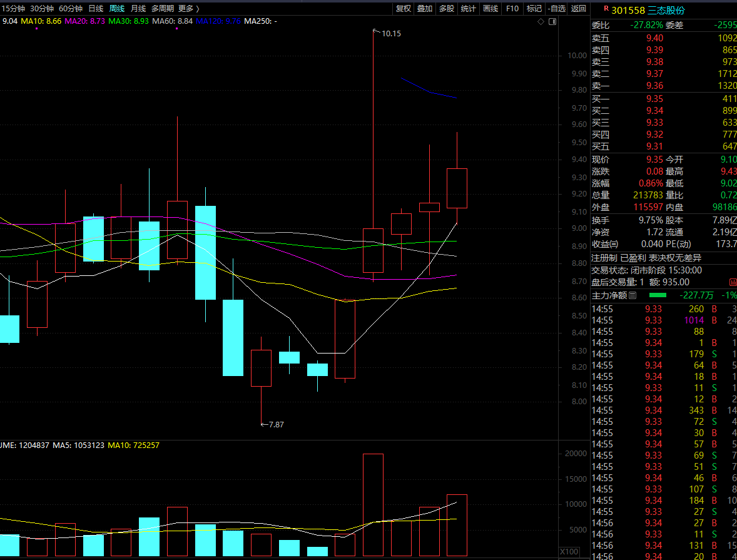Image resolution: width=737 pixels, height=560 pixels.
Task: Click the 总量 213783 value
Action: click(648, 195)
